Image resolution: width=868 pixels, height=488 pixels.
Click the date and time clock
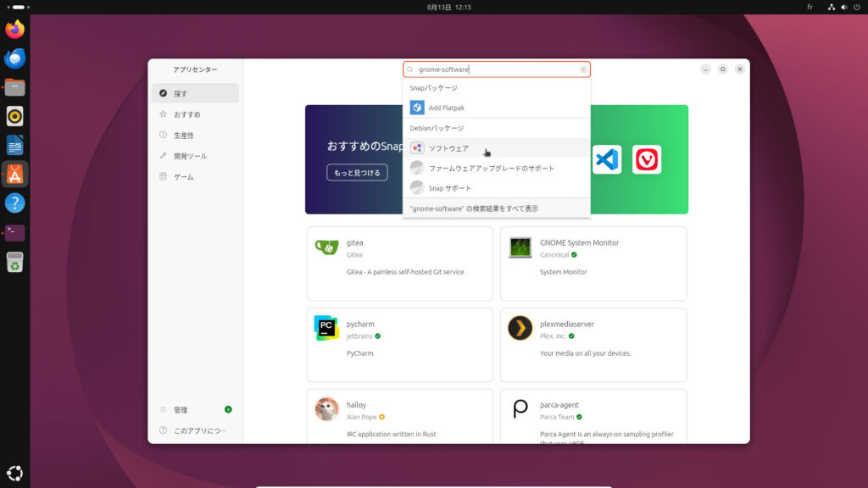coord(449,7)
